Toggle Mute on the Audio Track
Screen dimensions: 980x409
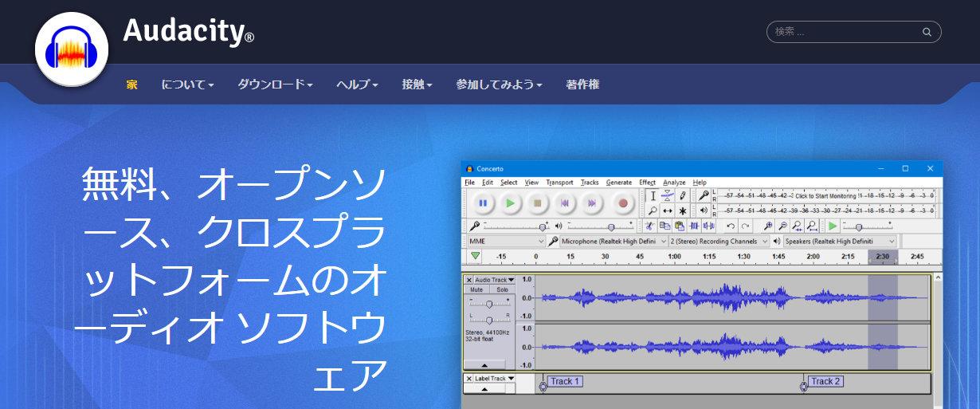[x=476, y=289]
